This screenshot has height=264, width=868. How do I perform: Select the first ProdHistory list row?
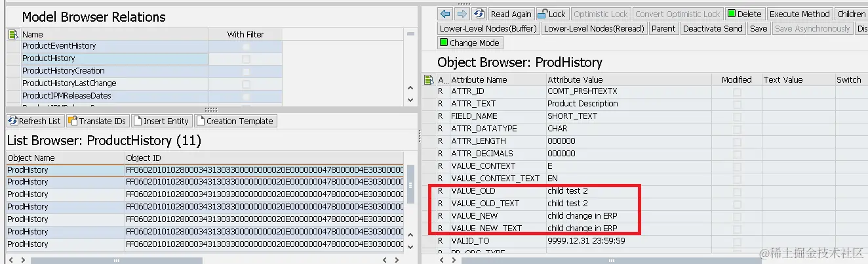pos(205,170)
